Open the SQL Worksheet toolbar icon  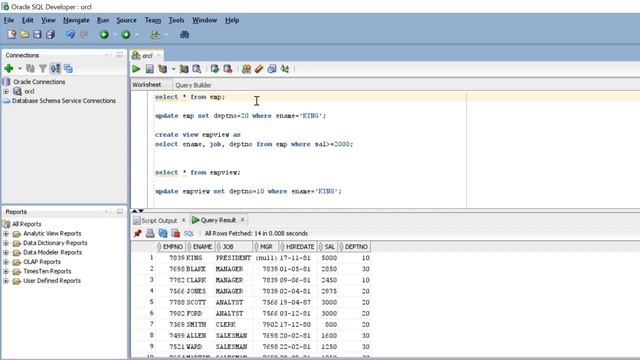pyautogui.click(x=155, y=35)
